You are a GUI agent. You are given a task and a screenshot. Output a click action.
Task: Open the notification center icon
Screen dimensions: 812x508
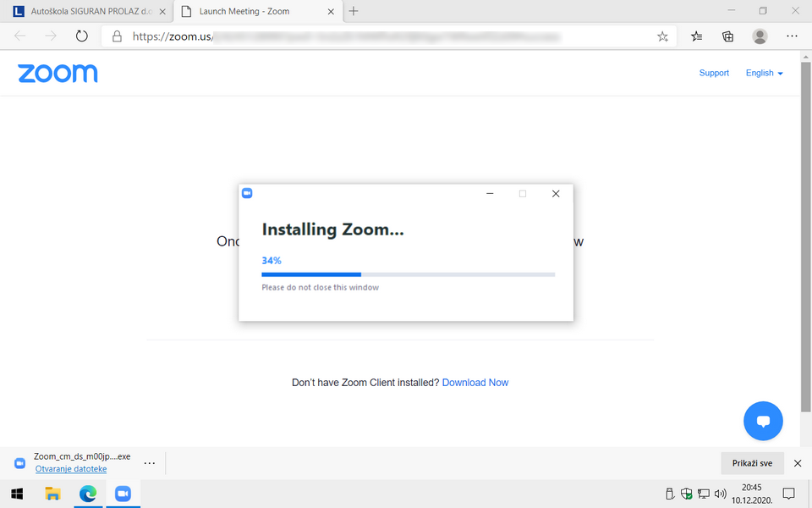pos(788,494)
